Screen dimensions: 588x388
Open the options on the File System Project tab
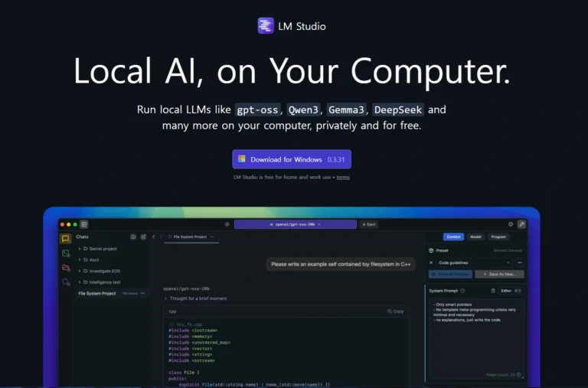pos(212,237)
